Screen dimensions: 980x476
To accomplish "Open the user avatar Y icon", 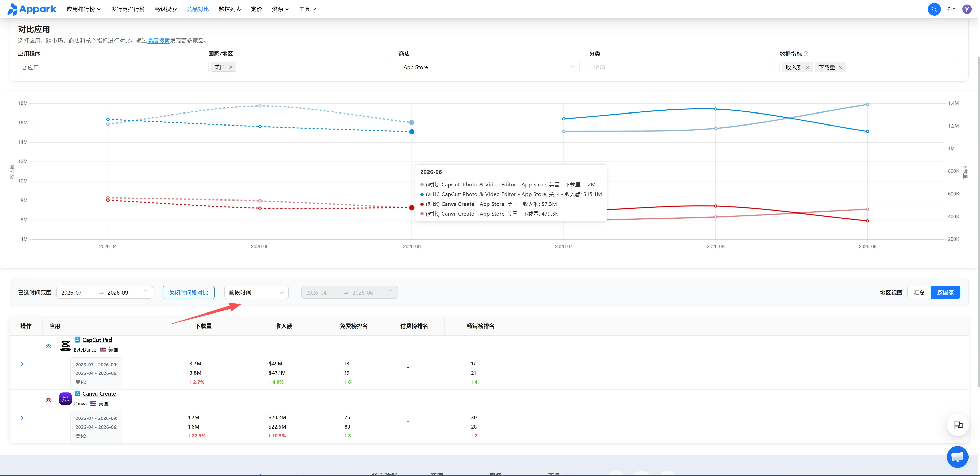I will click(967, 9).
